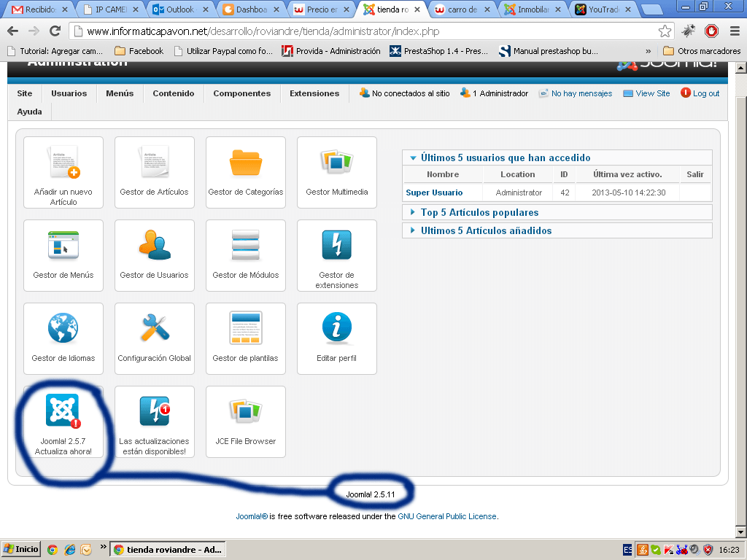Open Gestor de Módulos icon
The height and width of the screenshot is (560, 747).
click(x=245, y=245)
